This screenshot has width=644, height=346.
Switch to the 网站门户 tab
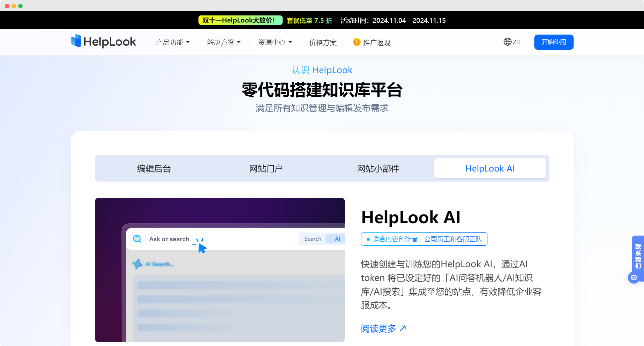point(266,168)
